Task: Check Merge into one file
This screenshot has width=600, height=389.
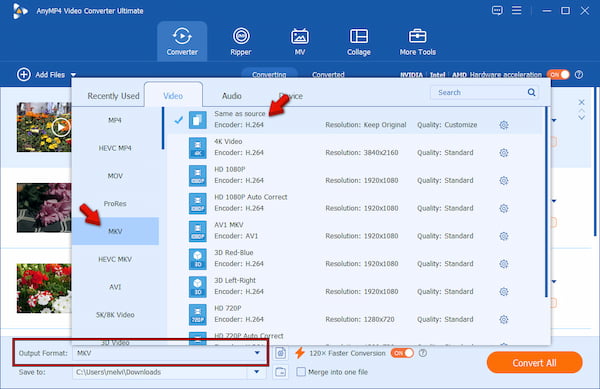Action: click(x=301, y=372)
